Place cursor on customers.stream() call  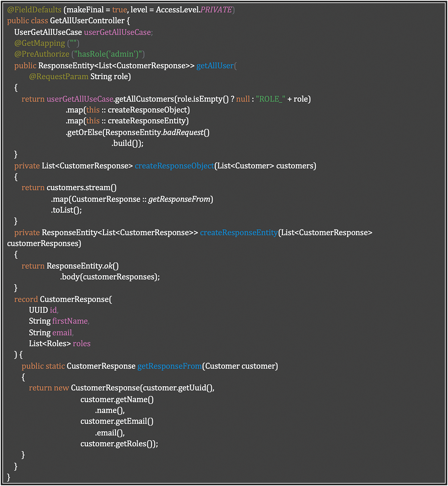[81, 188]
